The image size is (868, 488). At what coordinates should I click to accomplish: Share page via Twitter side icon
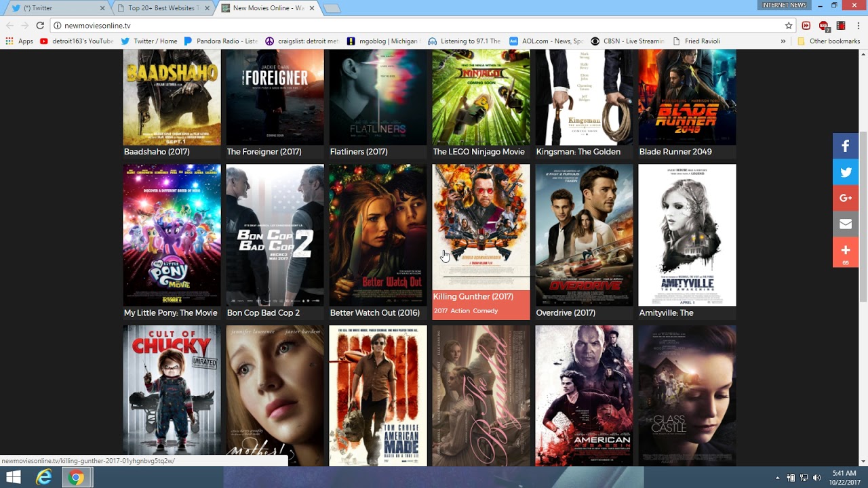(x=846, y=172)
